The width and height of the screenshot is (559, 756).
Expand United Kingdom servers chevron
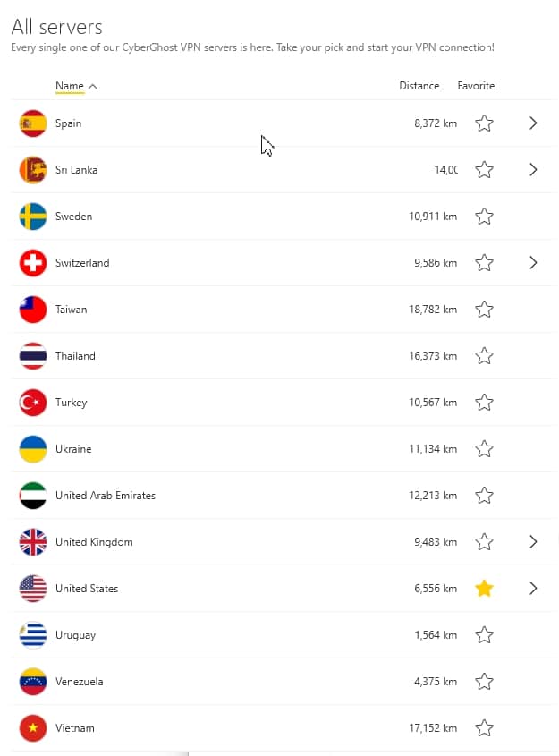[x=533, y=542]
